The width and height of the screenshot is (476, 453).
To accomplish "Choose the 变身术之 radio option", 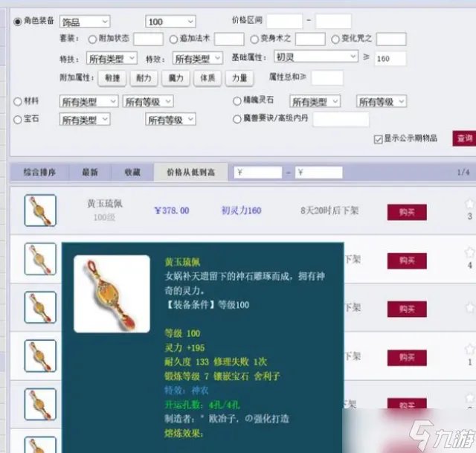I will point(254,39).
